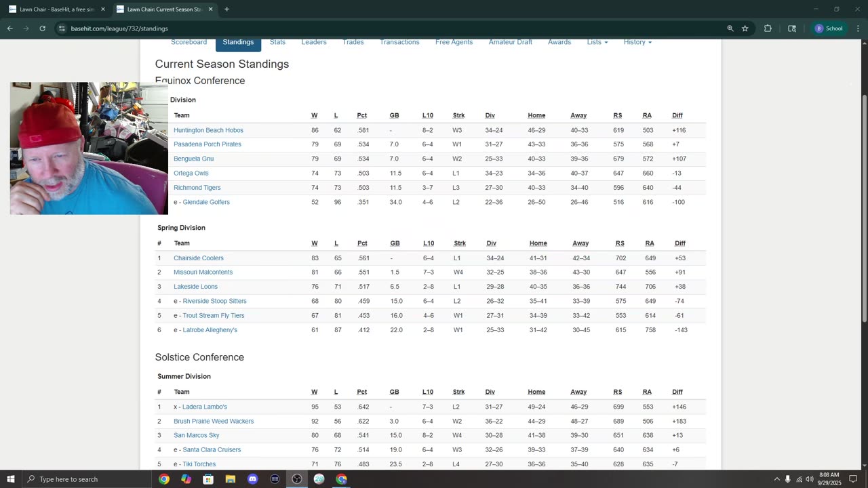Open San Marcos Sky team link
The height and width of the screenshot is (488, 868).
[x=196, y=436]
